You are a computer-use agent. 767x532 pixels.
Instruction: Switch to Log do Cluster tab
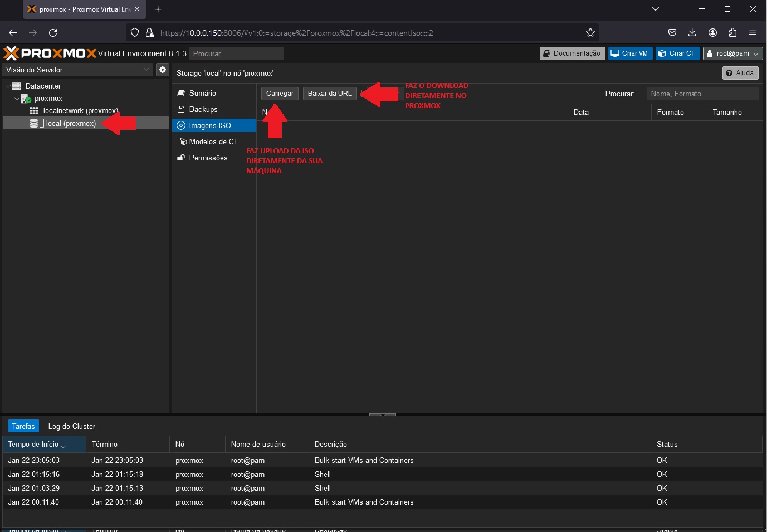pos(72,426)
